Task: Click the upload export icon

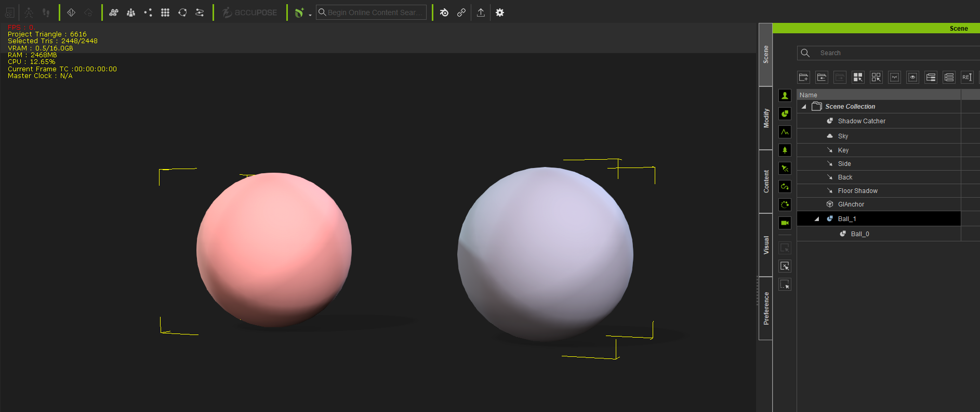Action: pos(481,12)
